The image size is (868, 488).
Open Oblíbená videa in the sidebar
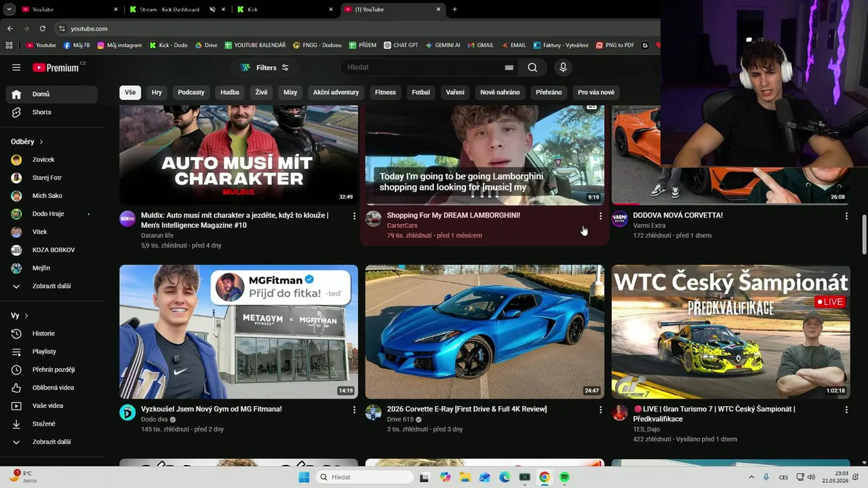pos(52,388)
